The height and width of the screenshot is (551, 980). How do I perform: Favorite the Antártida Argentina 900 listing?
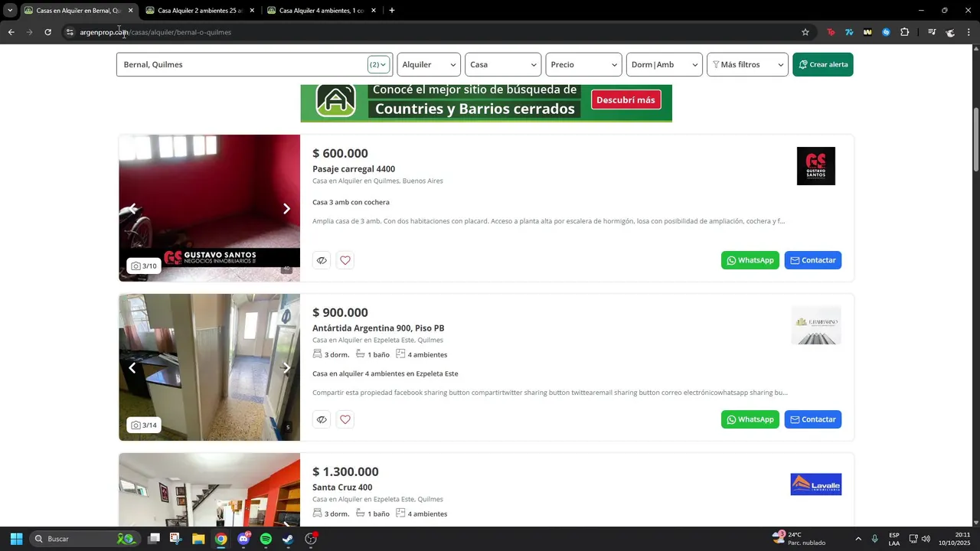pyautogui.click(x=345, y=419)
